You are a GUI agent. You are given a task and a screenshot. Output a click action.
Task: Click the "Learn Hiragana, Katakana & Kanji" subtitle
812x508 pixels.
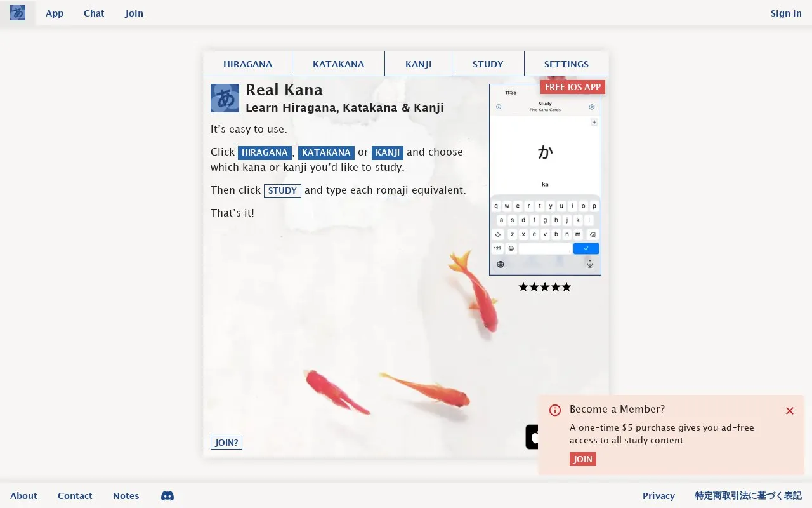[344, 108]
